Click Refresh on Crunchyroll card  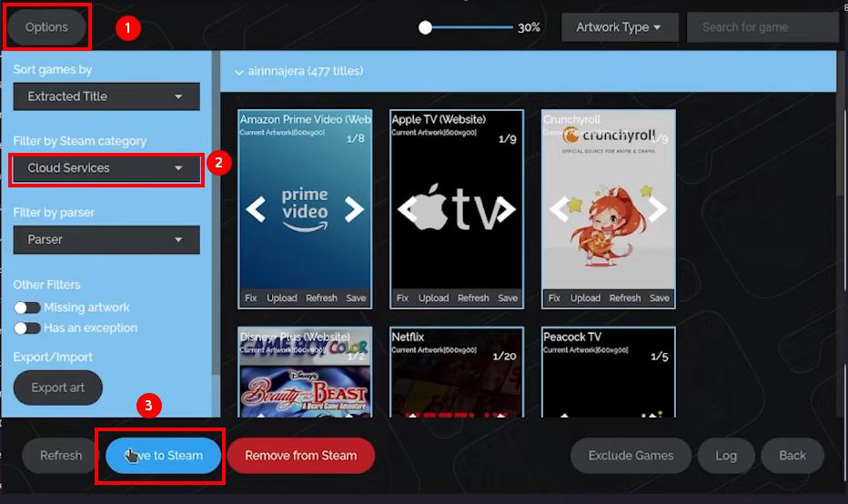pyautogui.click(x=625, y=298)
